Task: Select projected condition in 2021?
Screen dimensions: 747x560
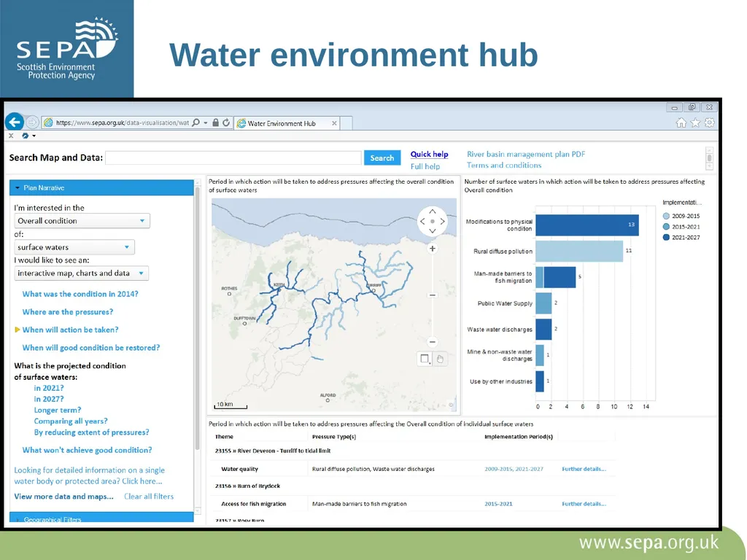Action: point(49,388)
